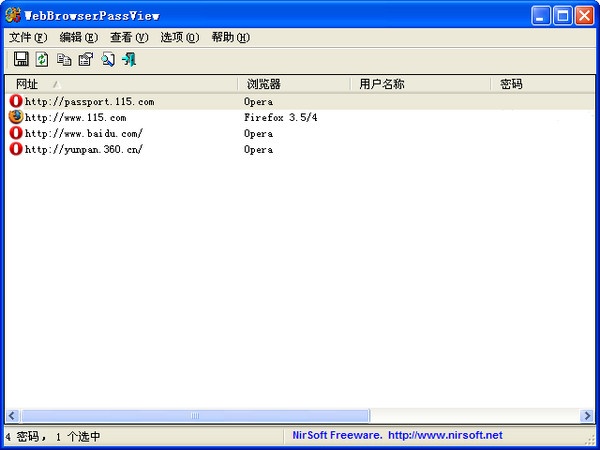Open the http://www.nirsoft.net link

point(445,435)
